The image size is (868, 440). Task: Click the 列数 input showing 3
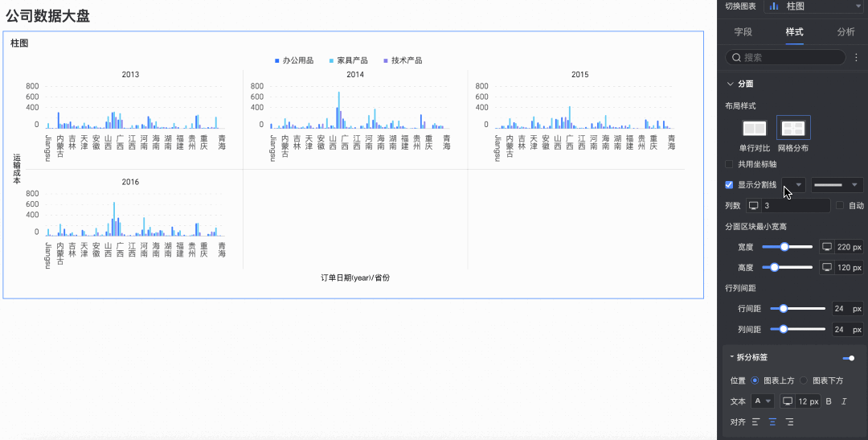pos(796,206)
